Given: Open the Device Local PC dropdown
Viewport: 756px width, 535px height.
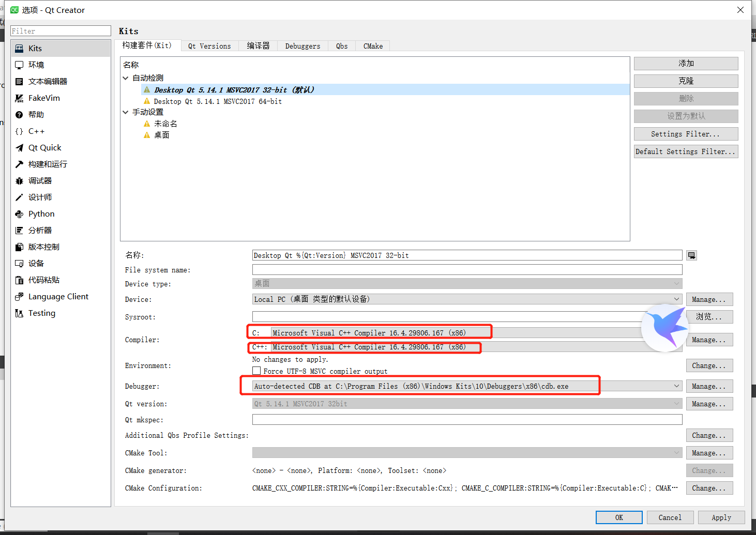Looking at the screenshot, I should 467,299.
